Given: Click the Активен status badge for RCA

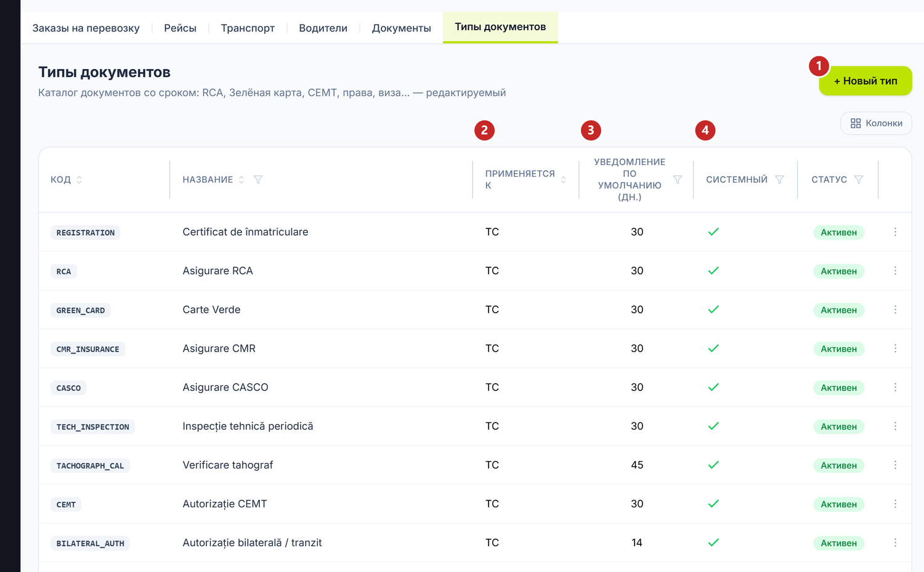Looking at the screenshot, I should [838, 272].
